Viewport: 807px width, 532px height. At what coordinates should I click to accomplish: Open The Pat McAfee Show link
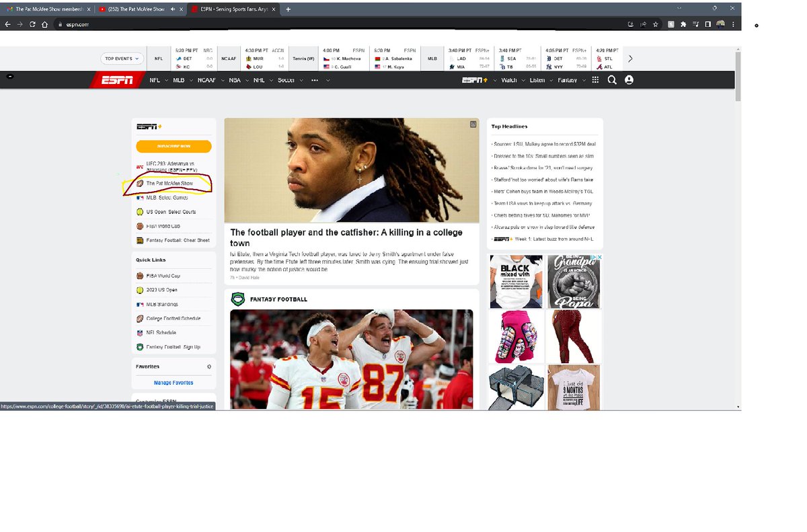[169, 184]
